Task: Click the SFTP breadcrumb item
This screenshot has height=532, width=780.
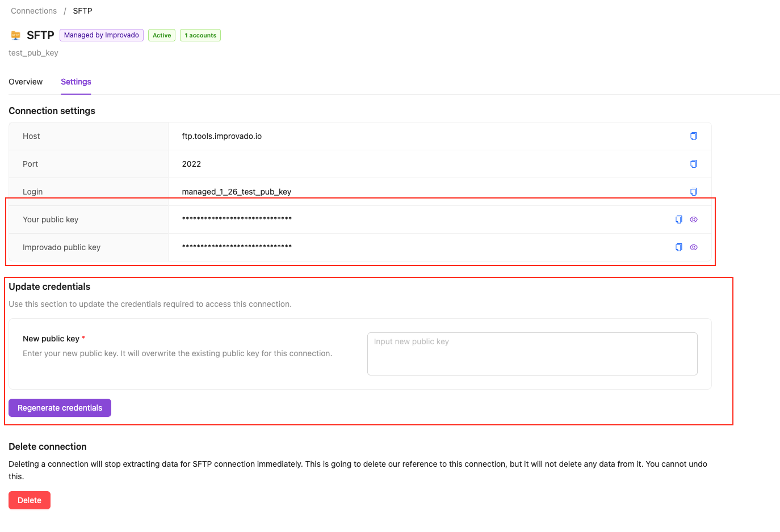Action: [x=82, y=11]
